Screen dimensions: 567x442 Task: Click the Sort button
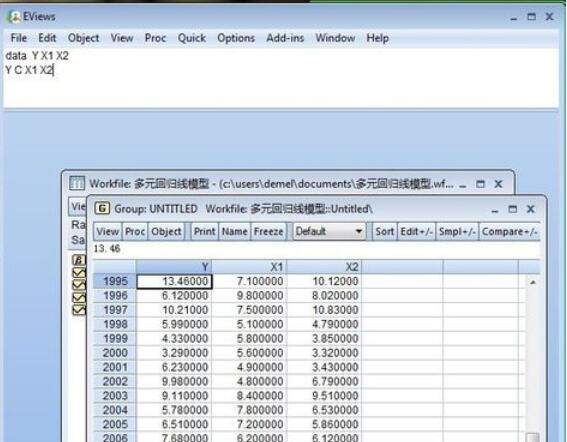(384, 231)
